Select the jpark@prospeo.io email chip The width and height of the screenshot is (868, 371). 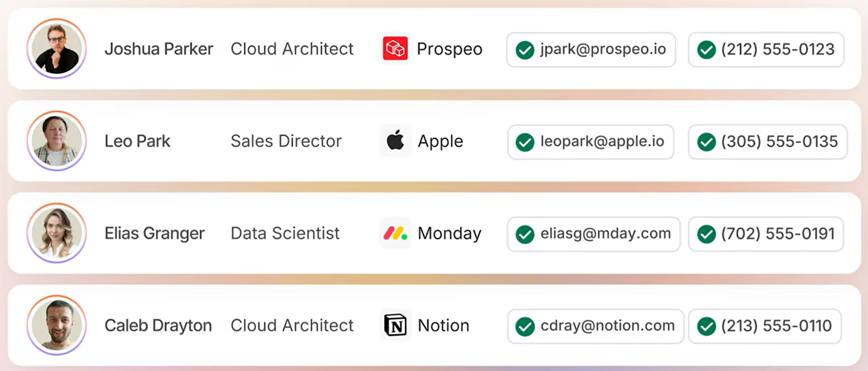tap(591, 50)
